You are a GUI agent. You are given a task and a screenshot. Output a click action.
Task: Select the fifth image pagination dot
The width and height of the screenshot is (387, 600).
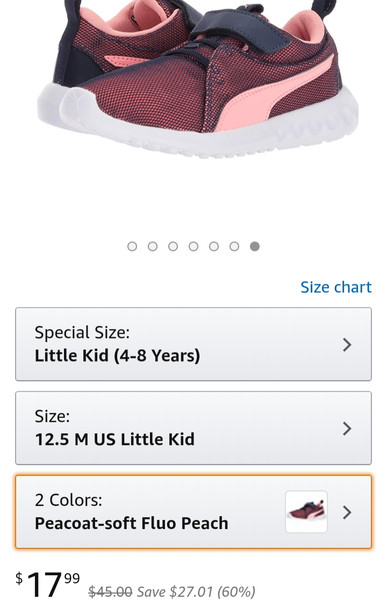214,246
